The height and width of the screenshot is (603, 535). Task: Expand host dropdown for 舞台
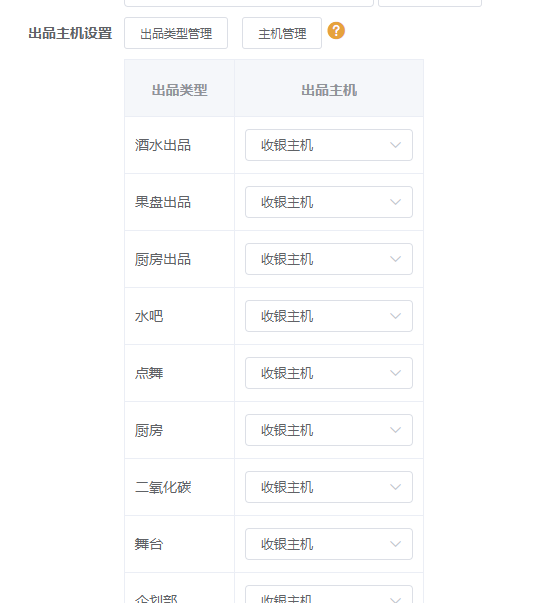coord(329,544)
